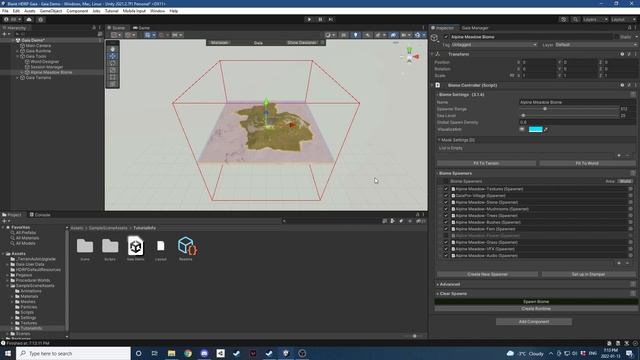Toggle GaiaPro Village spawner checkbox
The height and width of the screenshot is (360, 640).
pyautogui.click(x=446, y=196)
